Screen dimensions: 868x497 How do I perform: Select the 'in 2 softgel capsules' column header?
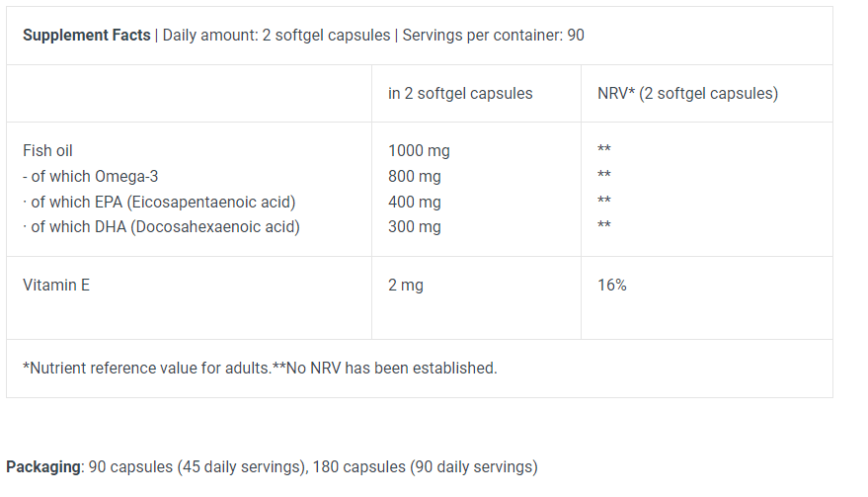point(460,94)
